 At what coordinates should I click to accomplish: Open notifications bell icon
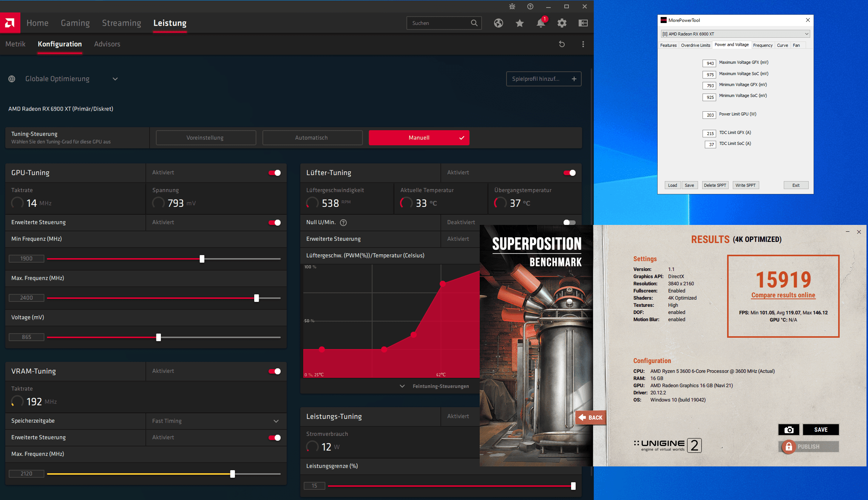541,23
